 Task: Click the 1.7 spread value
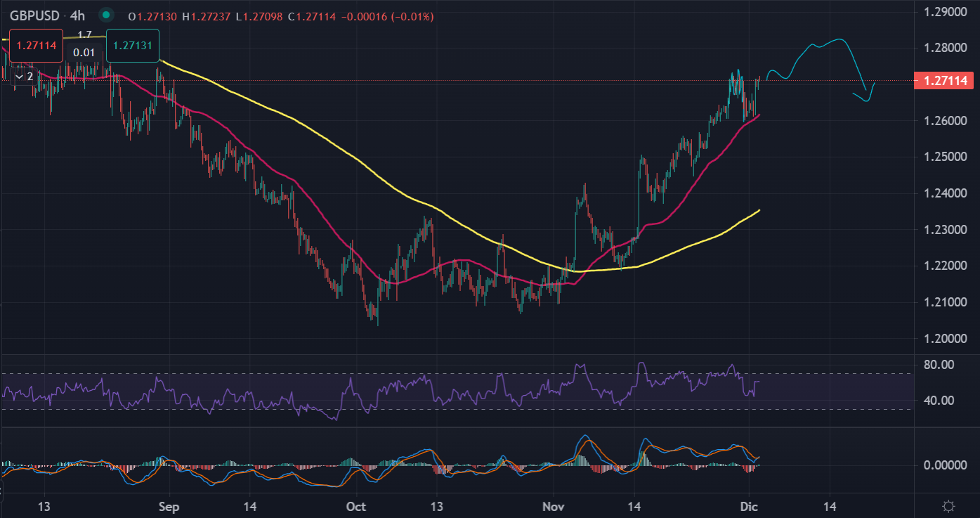coord(84,35)
